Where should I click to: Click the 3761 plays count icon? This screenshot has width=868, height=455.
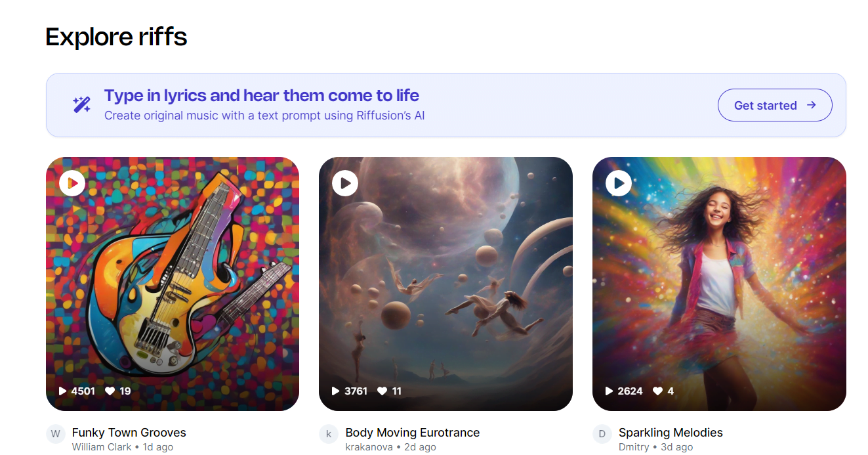click(336, 391)
